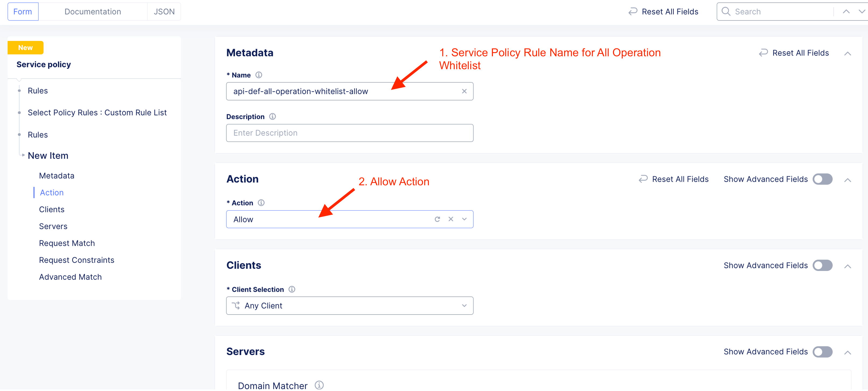Clear the Allow selection with X icon
The image size is (868, 391).
pyautogui.click(x=450, y=219)
